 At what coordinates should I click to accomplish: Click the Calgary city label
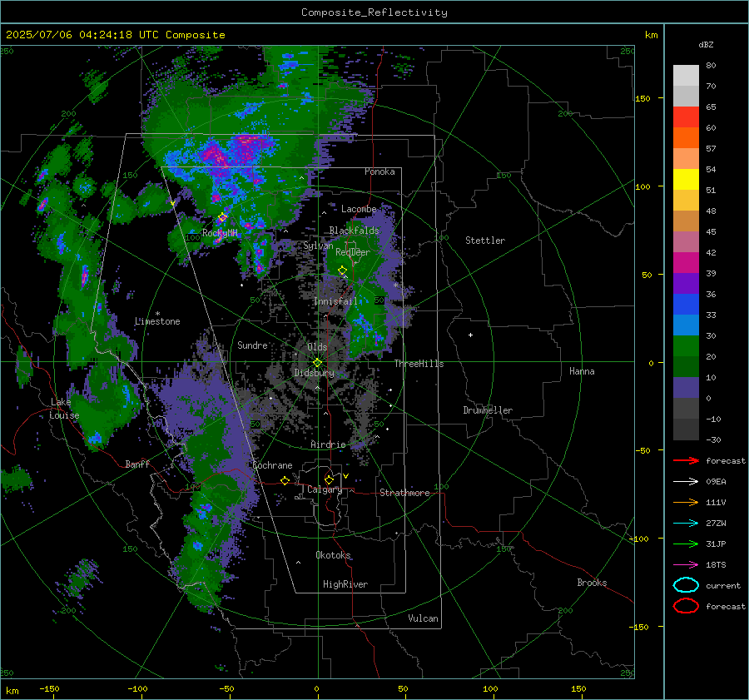(325, 489)
